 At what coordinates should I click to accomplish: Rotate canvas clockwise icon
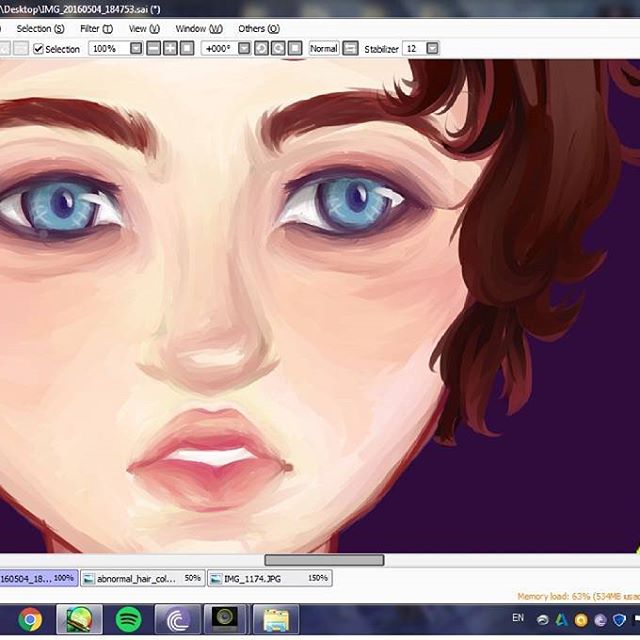[x=278, y=49]
